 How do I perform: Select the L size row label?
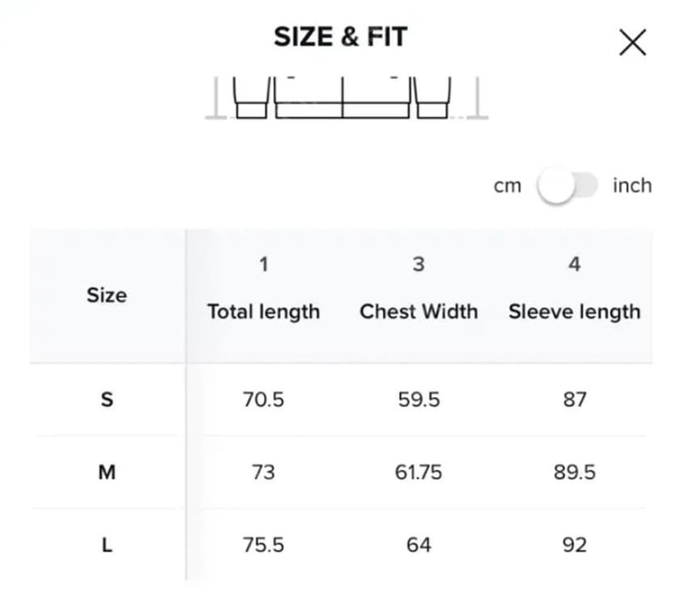coord(107,545)
